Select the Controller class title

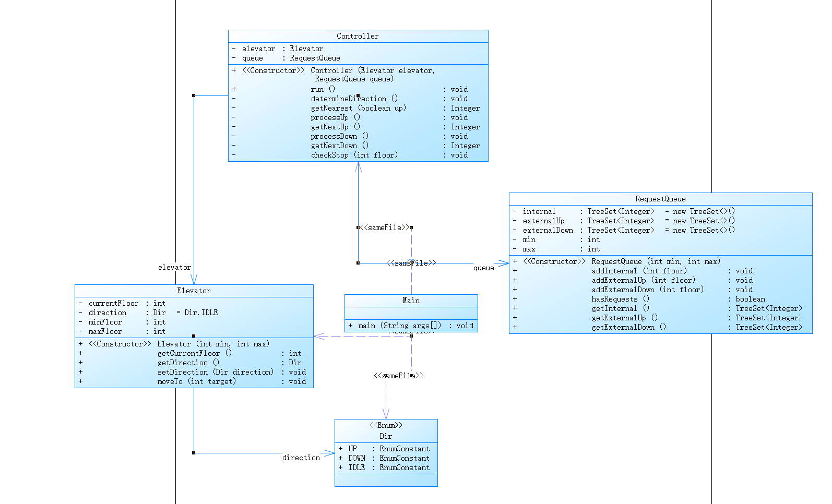pos(358,36)
